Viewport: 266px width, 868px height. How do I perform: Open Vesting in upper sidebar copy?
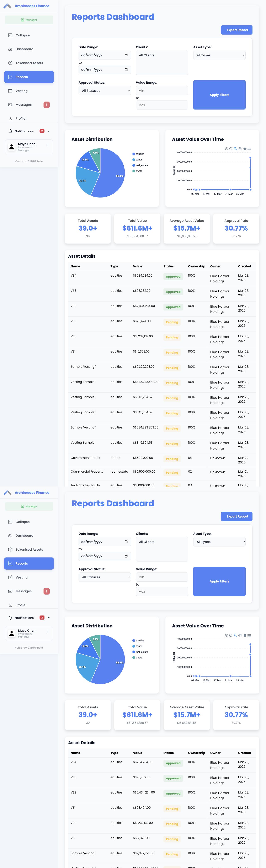tap(29, 91)
